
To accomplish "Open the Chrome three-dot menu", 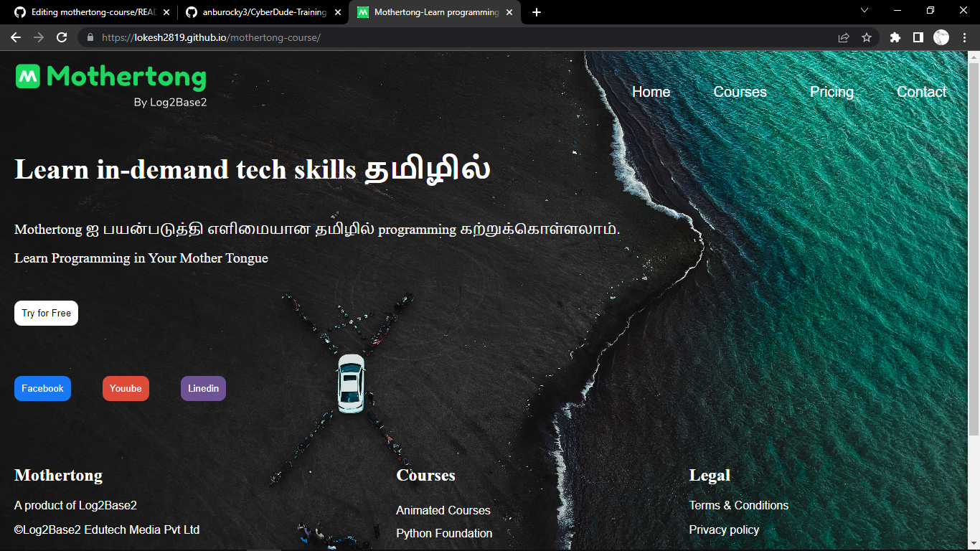I will [x=964, y=37].
